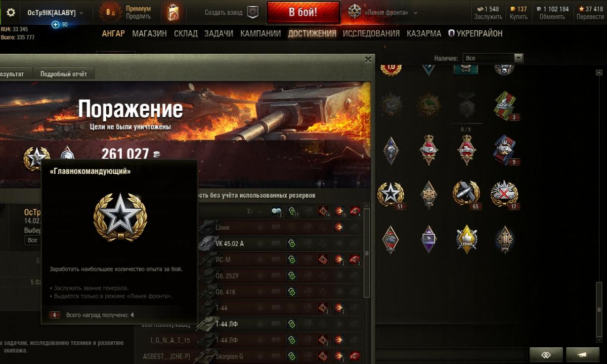
Task: Select the platoon shield icon next to Создать взвод
Action: pyautogui.click(x=252, y=13)
